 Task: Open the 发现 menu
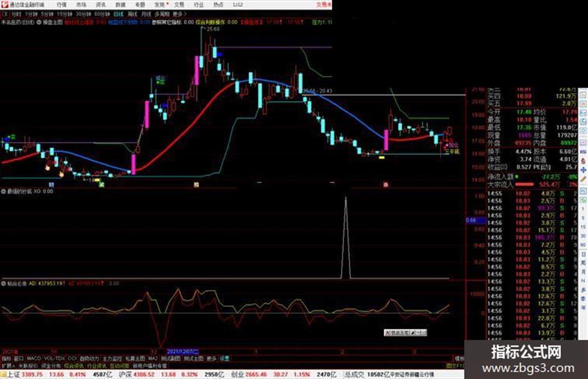pyautogui.click(x=160, y=4)
